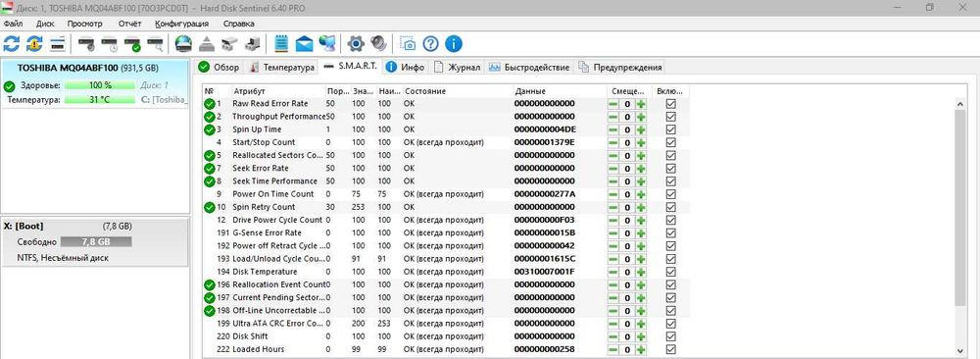The width and height of the screenshot is (980, 359).
Task: Switch to the Обзор tab
Action: [219, 67]
